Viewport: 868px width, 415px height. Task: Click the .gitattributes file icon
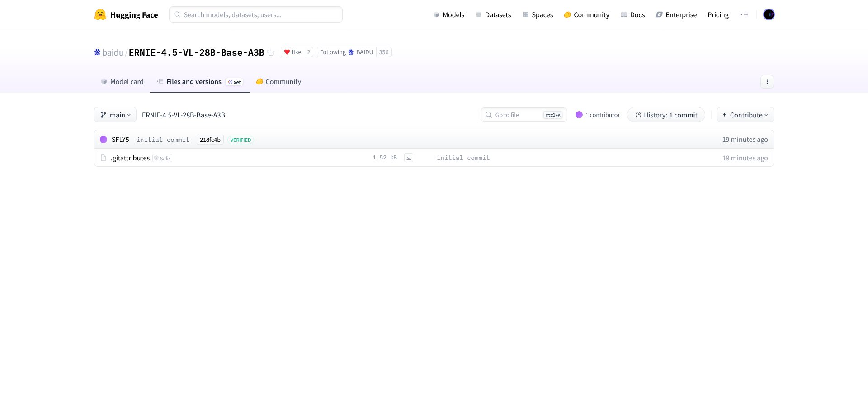point(104,158)
